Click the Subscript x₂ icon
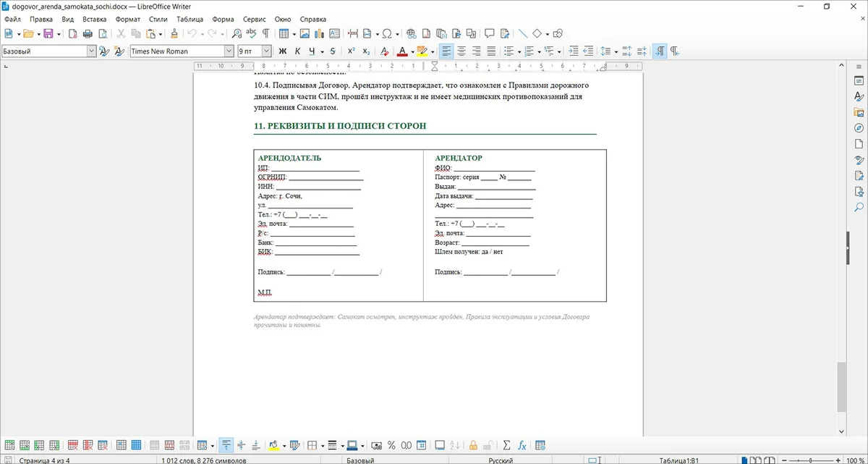868x464 pixels. pyautogui.click(x=366, y=51)
